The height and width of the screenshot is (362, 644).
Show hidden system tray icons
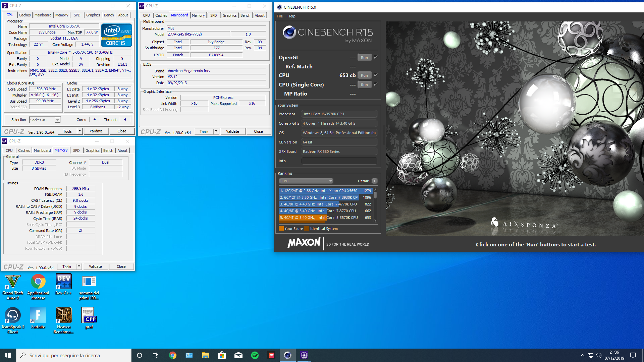coord(583,355)
